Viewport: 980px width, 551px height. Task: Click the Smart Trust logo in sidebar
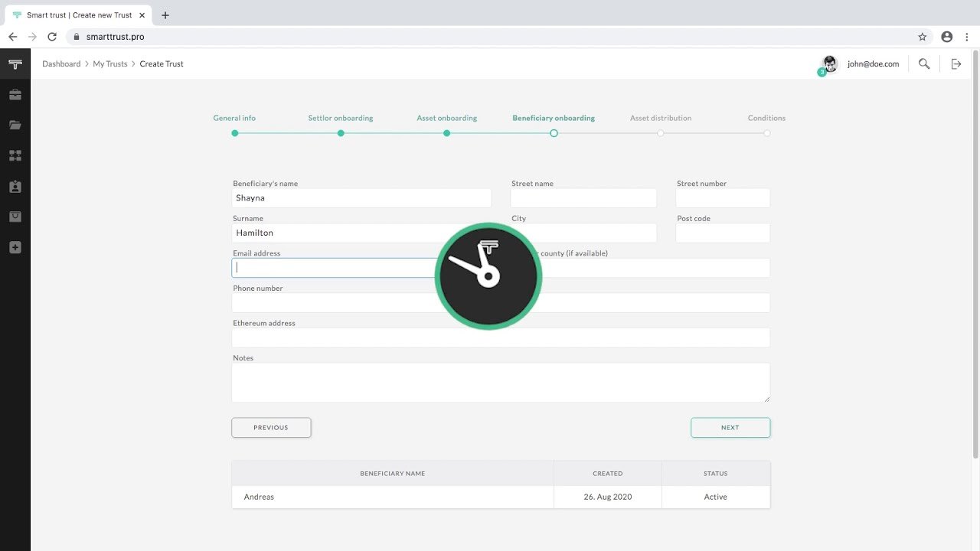pos(15,64)
